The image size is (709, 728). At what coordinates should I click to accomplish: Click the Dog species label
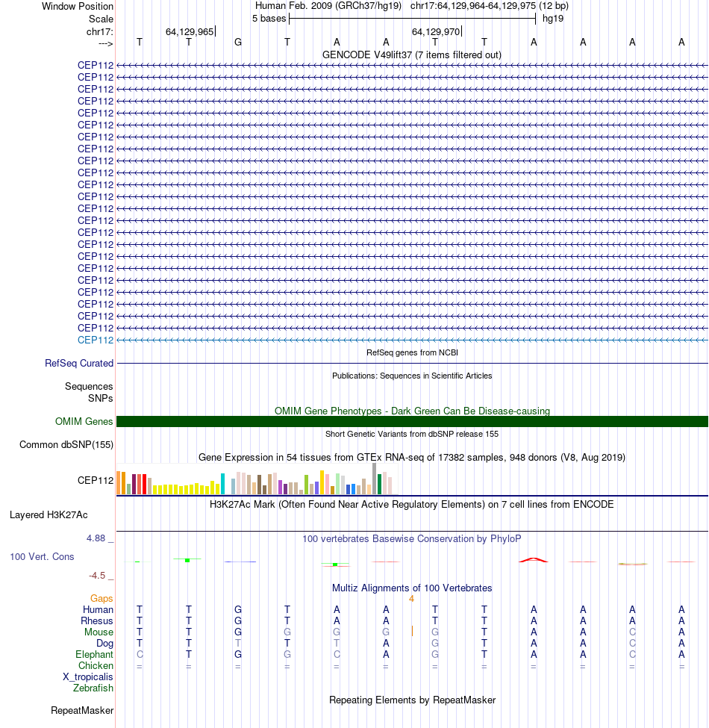(x=105, y=643)
